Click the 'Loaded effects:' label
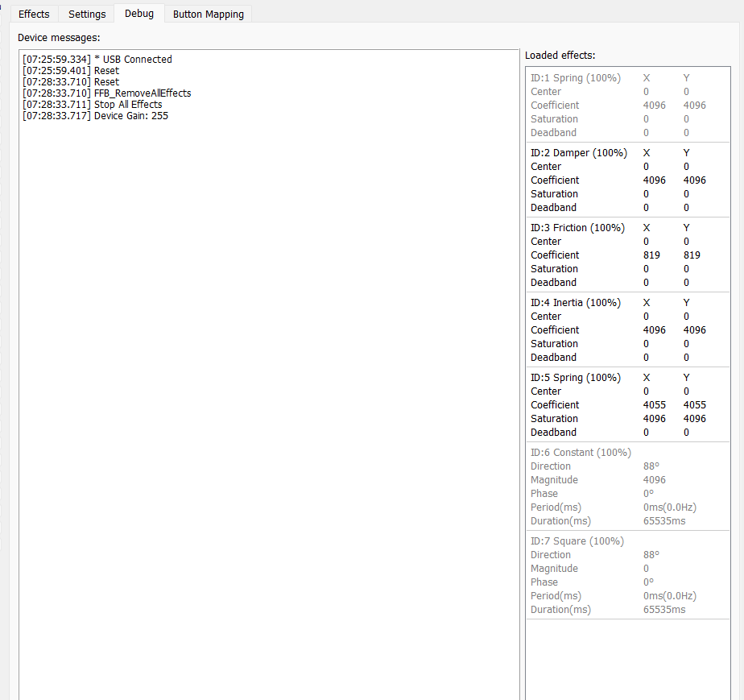Image resolution: width=744 pixels, height=700 pixels. (560, 55)
